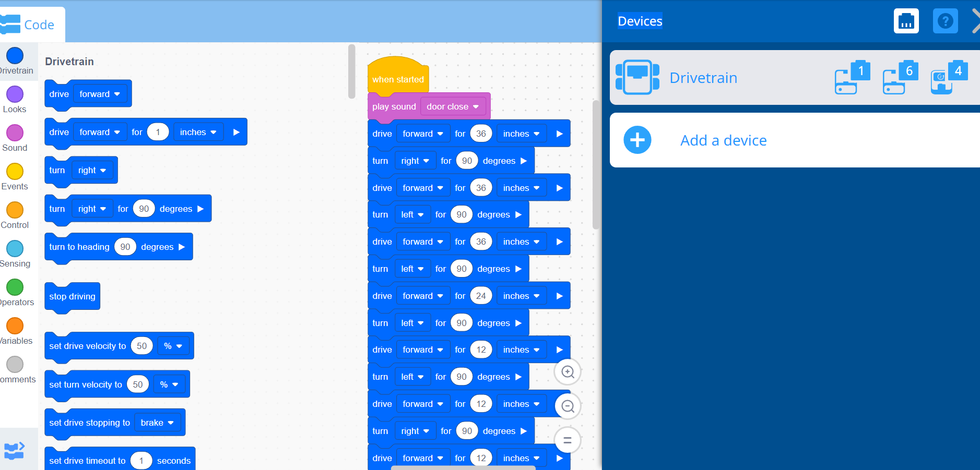980x470 pixels.
Task: Expand brake dropdown in set drive stopping
Action: tap(157, 423)
